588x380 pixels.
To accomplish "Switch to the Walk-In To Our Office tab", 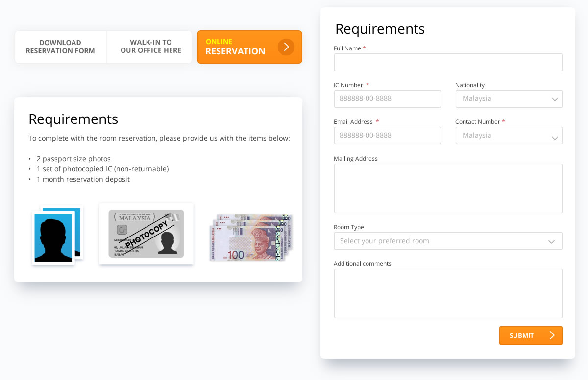I will tap(150, 47).
